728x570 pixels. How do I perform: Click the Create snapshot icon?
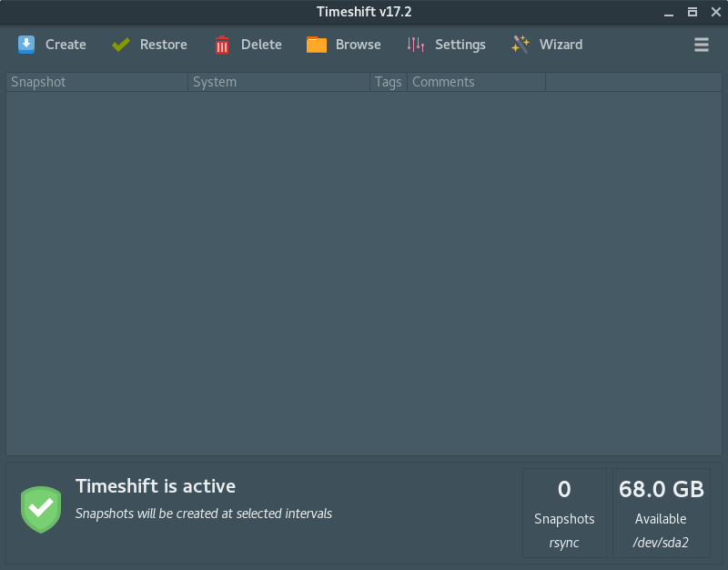pyautogui.click(x=26, y=44)
